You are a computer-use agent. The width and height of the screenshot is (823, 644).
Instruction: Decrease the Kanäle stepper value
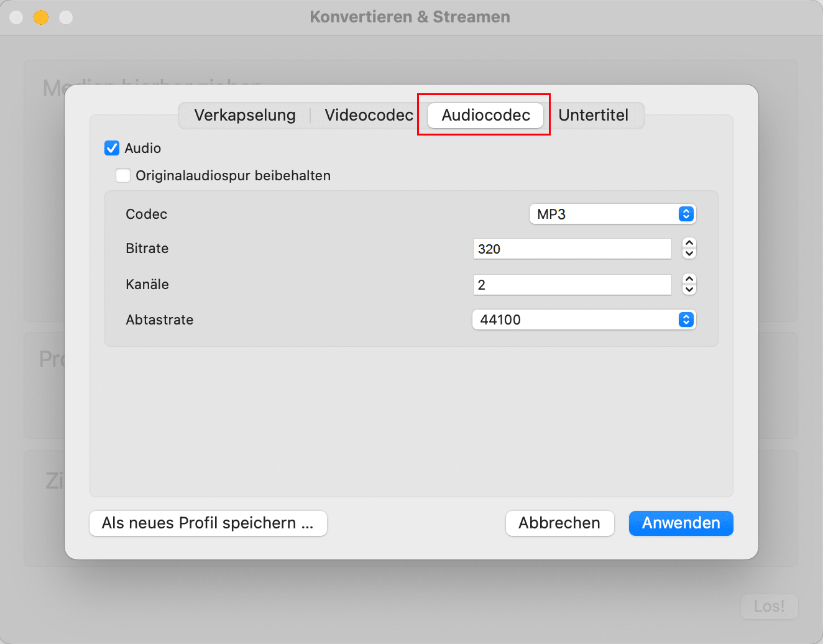click(x=689, y=290)
